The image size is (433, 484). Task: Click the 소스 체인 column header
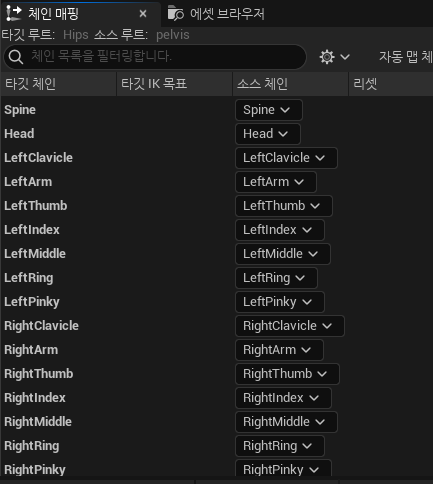pos(290,84)
